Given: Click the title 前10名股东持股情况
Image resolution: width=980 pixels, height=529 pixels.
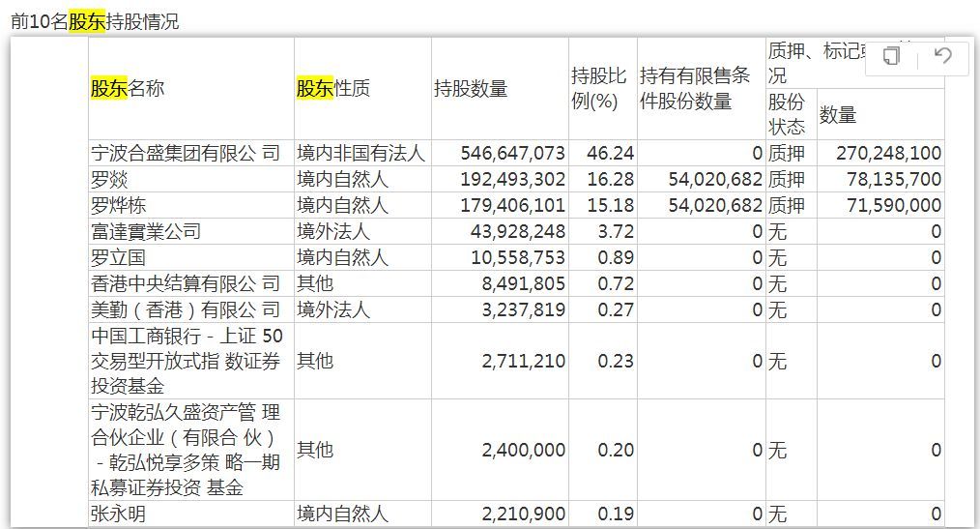Looking at the screenshot, I should (x=95, y=21).
